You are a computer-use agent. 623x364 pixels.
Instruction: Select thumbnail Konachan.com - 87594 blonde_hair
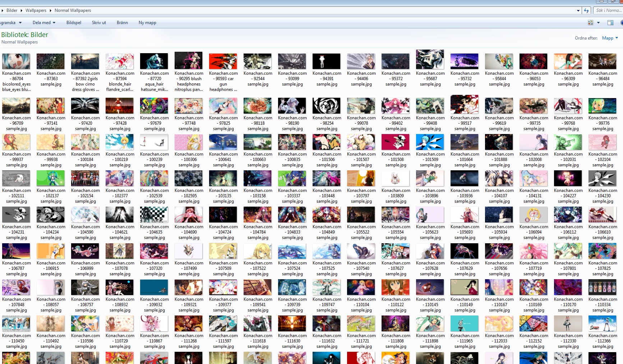pos(120,61)
